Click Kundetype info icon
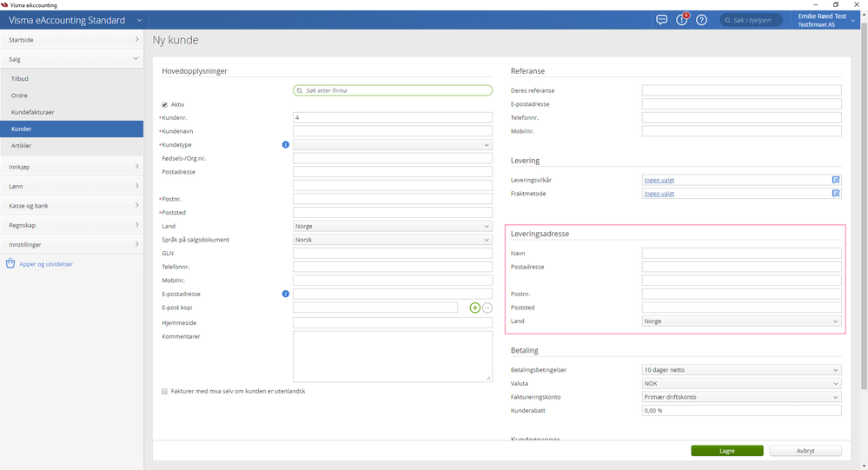868x470 pixels. (x=286, y=144)
